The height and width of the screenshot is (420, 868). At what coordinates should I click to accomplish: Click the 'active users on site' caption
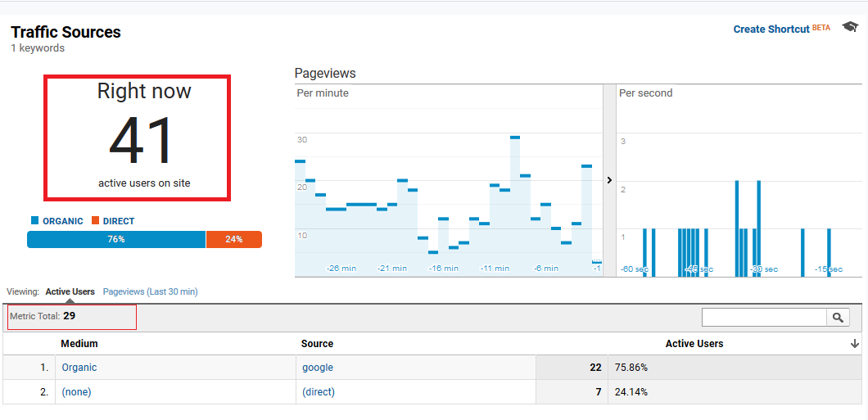coord(144,183)
